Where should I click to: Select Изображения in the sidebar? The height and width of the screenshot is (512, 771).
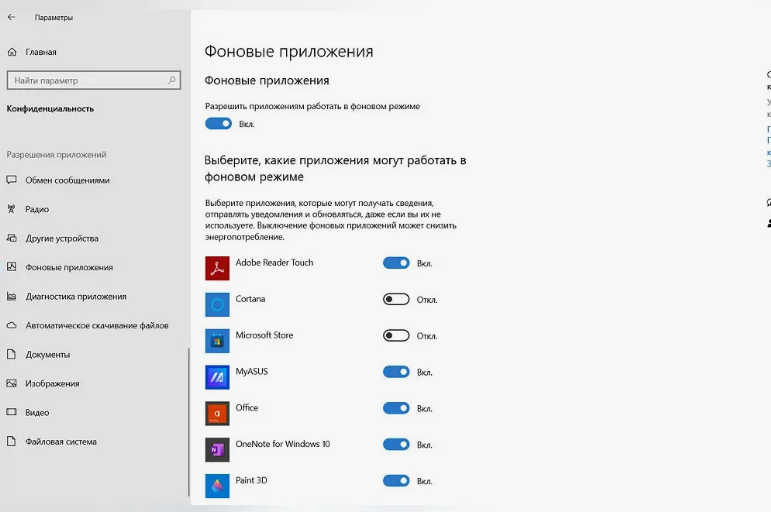click(52, 384)
